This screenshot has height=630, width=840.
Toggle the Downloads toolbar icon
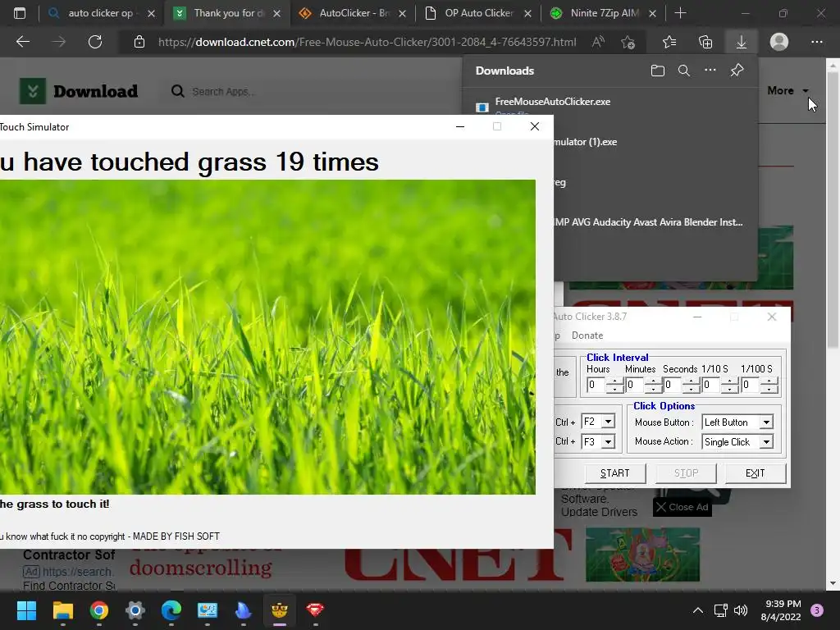[742, 42]
